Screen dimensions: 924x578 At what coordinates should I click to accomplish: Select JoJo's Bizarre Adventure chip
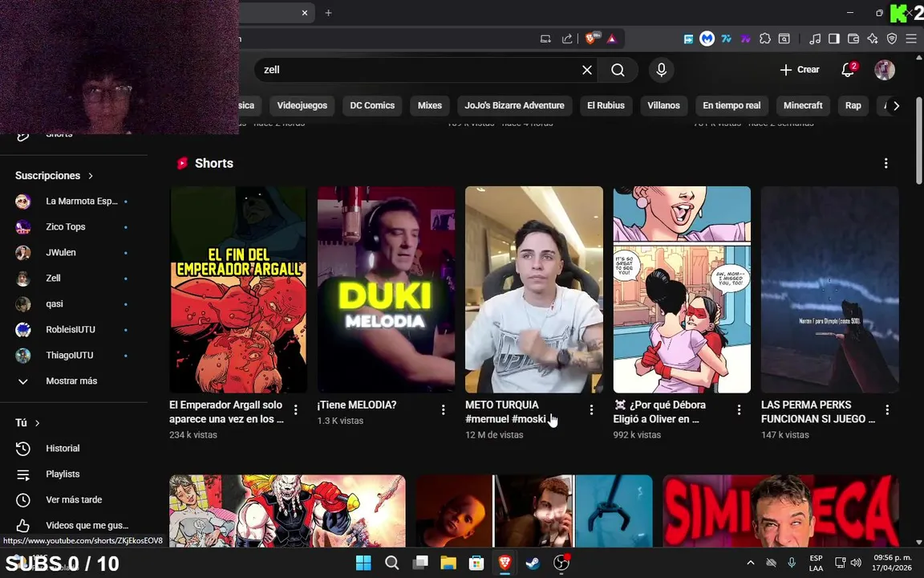[x=514, y=106]
